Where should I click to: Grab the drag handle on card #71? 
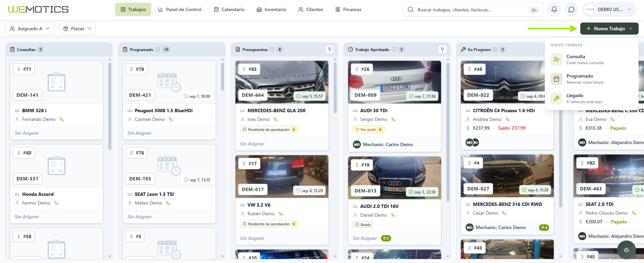click(19, 69)
